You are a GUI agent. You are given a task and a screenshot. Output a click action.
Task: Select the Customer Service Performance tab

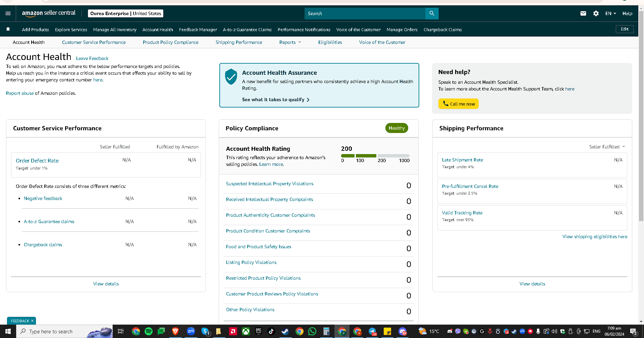point(94,42)
